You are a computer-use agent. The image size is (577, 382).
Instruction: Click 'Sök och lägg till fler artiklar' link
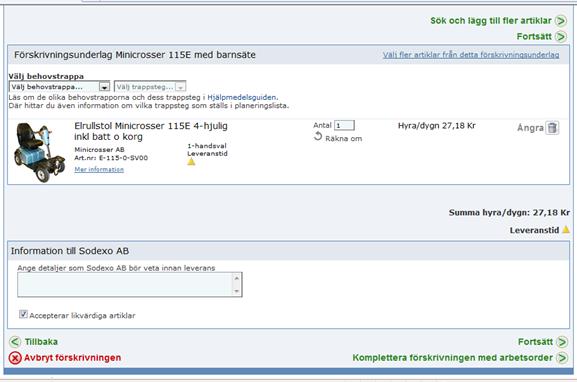pyautogui.click(x=491, y=21)
